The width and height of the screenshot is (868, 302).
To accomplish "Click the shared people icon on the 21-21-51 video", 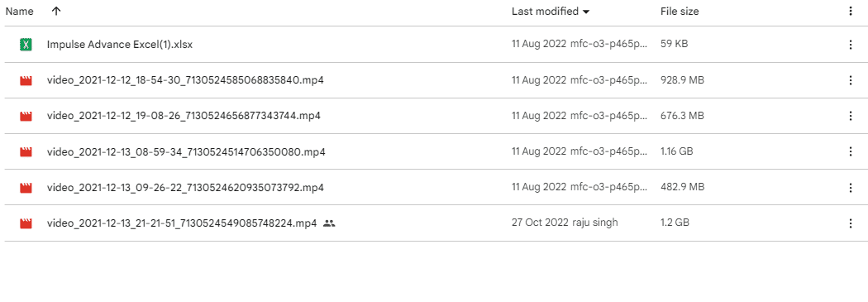I will click(x=329, y=223).
